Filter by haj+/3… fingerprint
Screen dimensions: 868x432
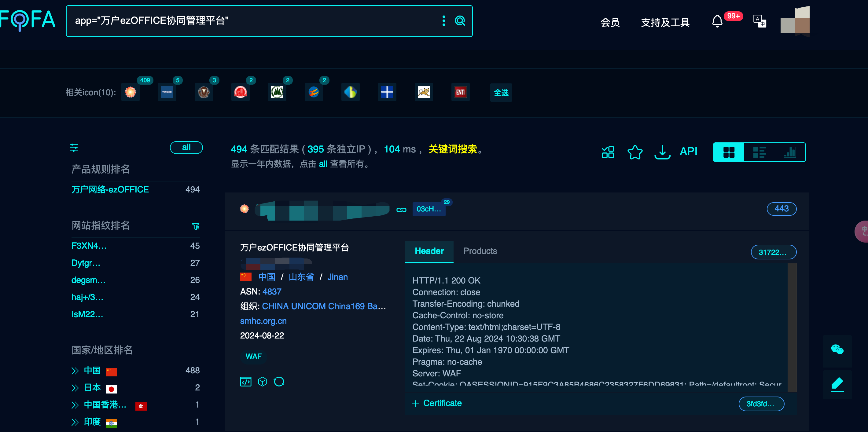point(87,297)
